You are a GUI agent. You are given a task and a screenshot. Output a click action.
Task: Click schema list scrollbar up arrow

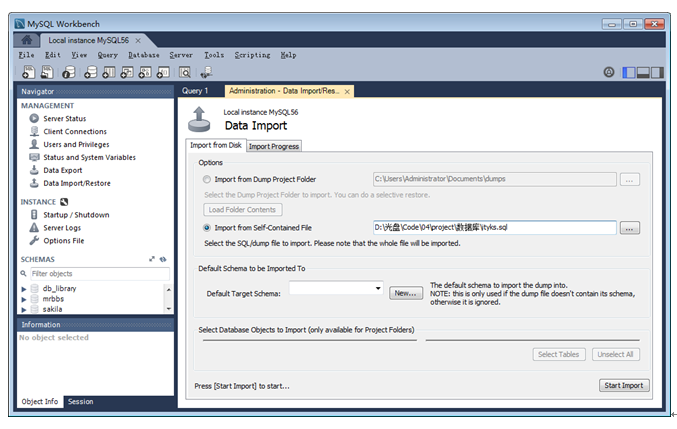(x=169, y=289)
